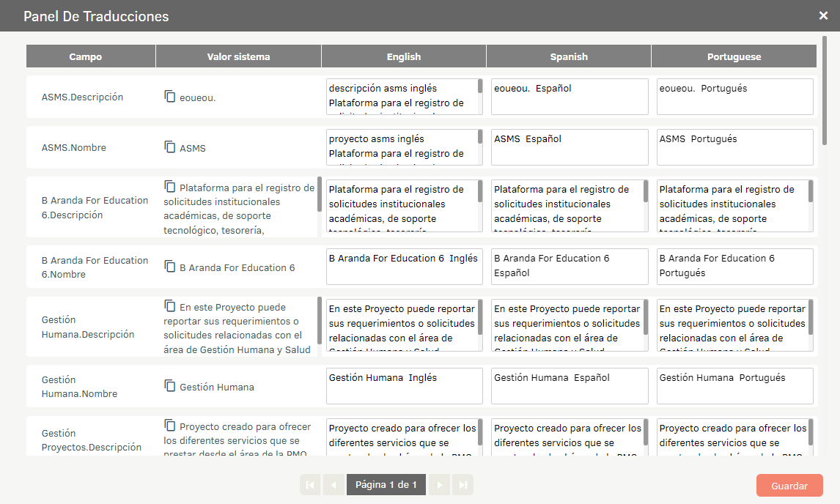Screen dimensions: 840x504
Task: Edit Portuguese field containing 'eoueou. Portugués'
Action: tap(735, 97)
